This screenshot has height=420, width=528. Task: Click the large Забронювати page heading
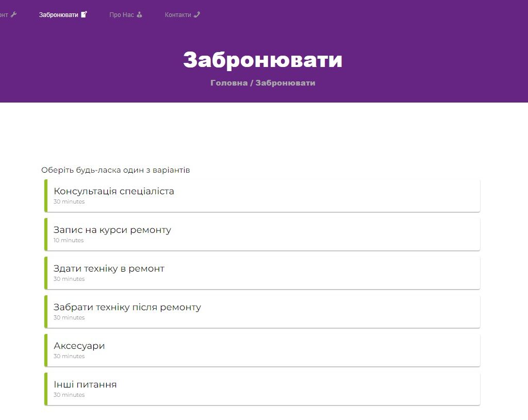click(262, 60)
